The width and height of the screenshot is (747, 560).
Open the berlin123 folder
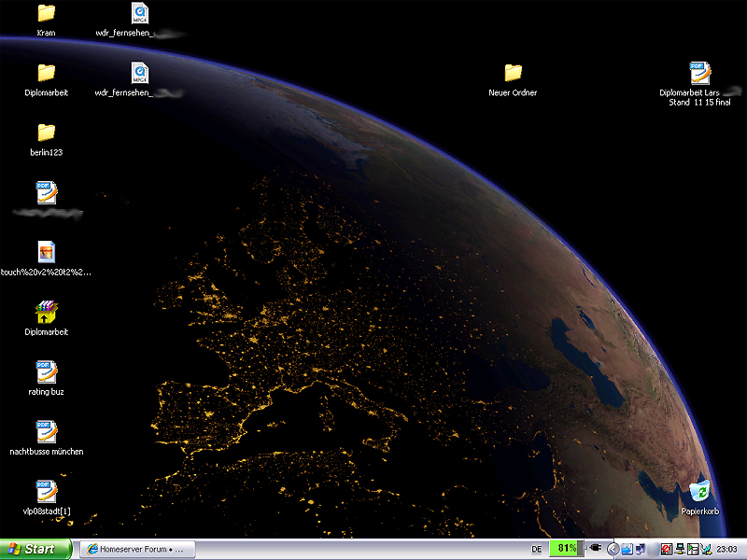[x=46, y=133]
